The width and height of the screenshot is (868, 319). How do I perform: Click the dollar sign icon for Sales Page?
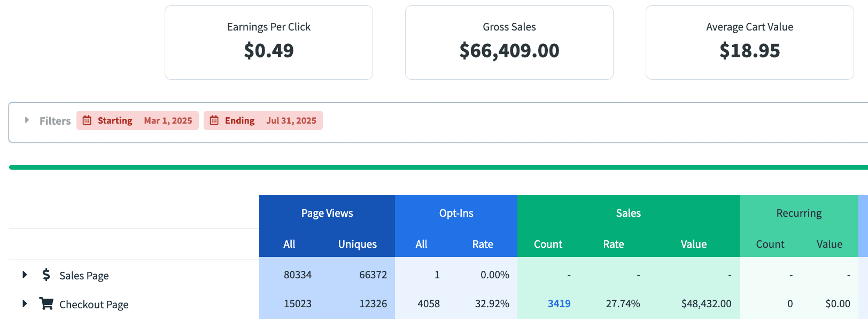[46, 275]
